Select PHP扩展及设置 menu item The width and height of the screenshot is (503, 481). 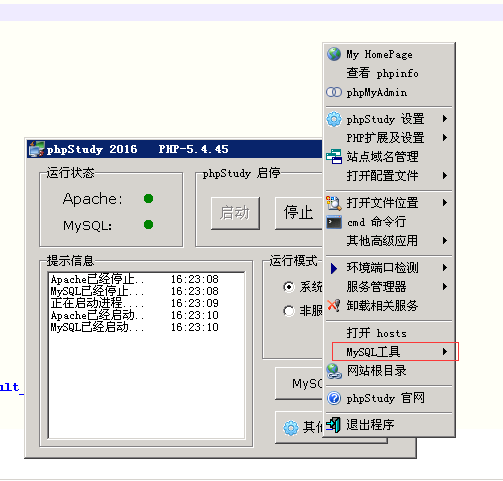point(389,137)
